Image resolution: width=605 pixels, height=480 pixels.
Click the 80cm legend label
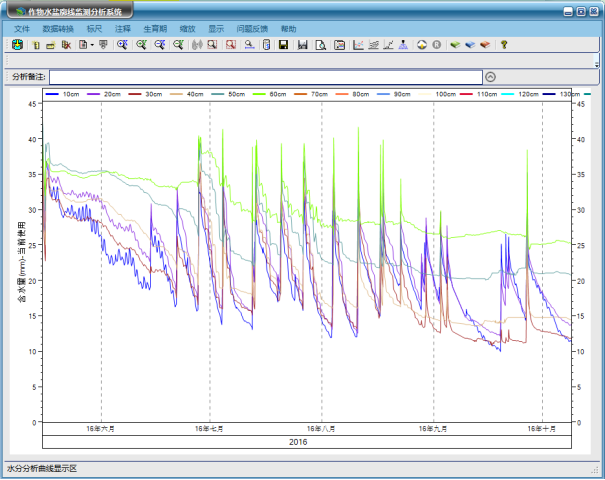(361, 94)
